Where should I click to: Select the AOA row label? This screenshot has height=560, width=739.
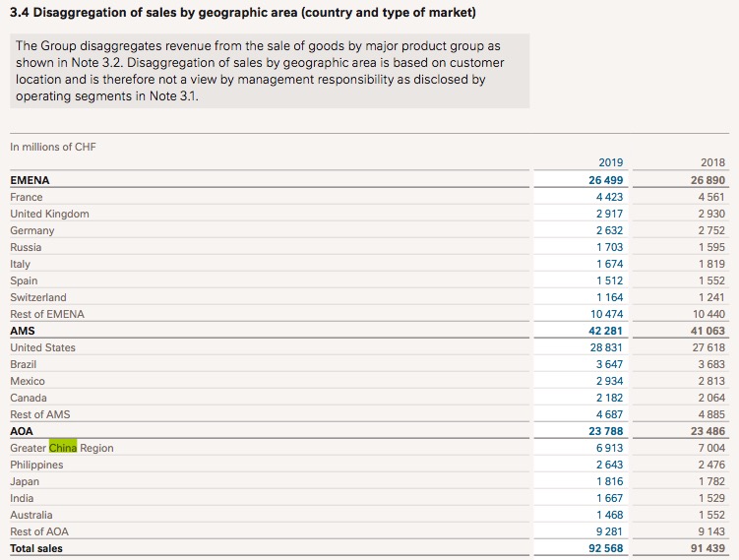[x=22, y=431]
